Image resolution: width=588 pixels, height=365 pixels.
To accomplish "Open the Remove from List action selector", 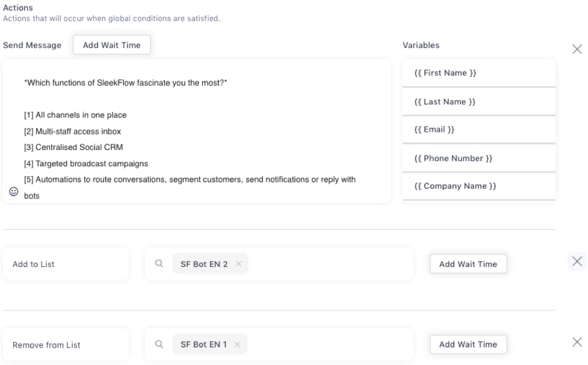I will click(66, 344).
